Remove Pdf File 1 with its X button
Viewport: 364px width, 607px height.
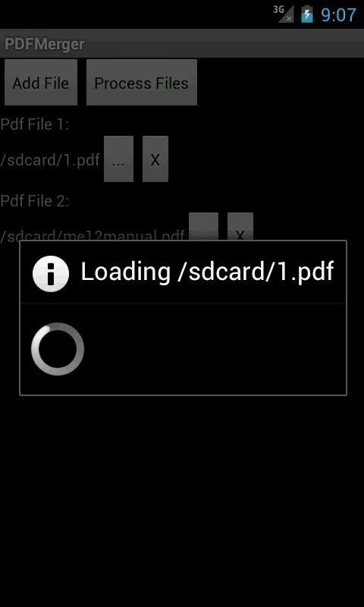[155, 159]
